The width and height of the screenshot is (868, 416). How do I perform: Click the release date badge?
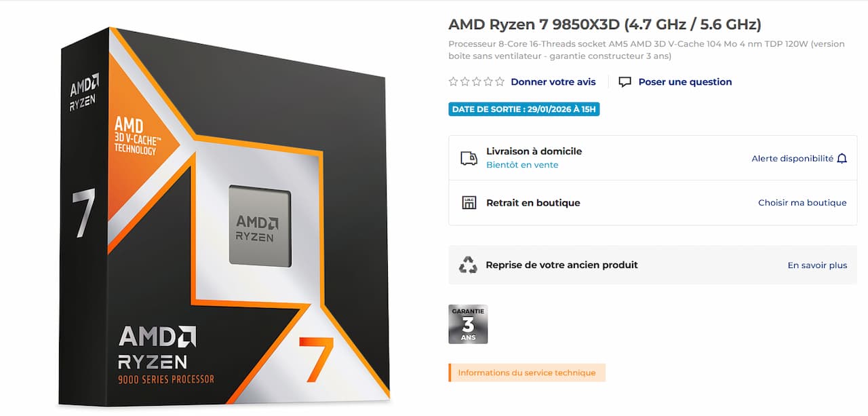[x=524, y=109]
